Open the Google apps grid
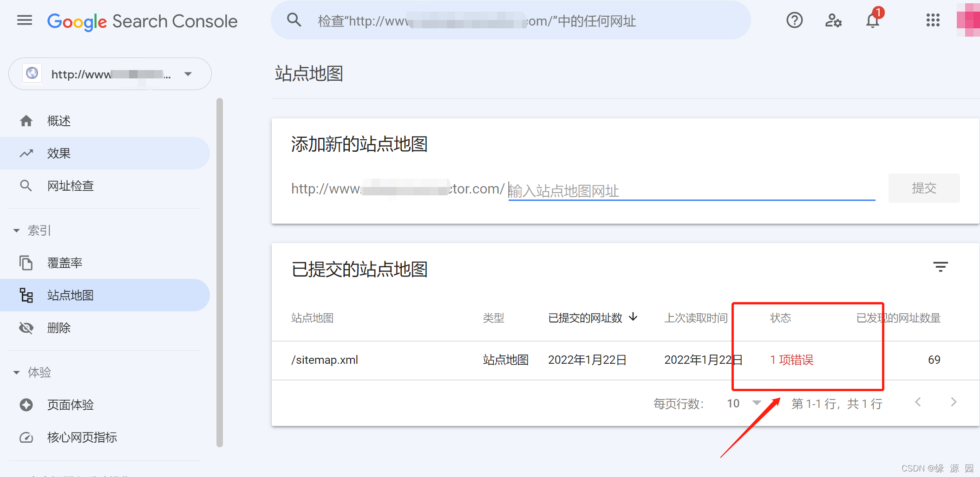980x477 pixels. (932, 20)
